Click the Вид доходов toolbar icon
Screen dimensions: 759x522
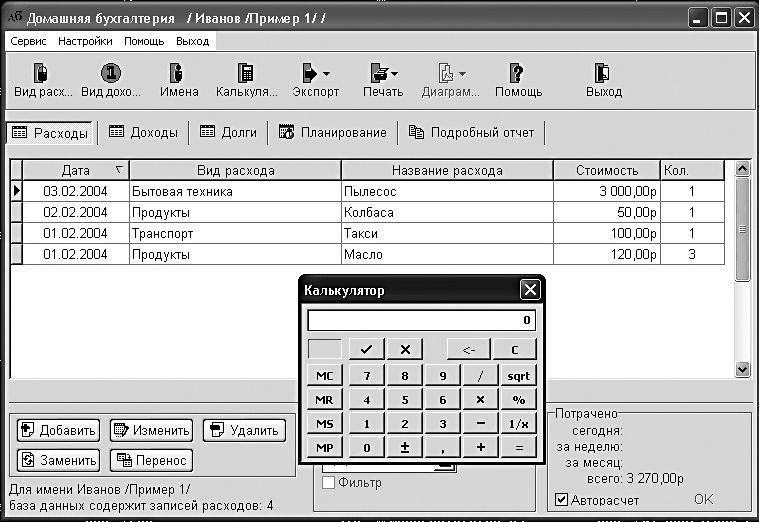pos(111,79)
